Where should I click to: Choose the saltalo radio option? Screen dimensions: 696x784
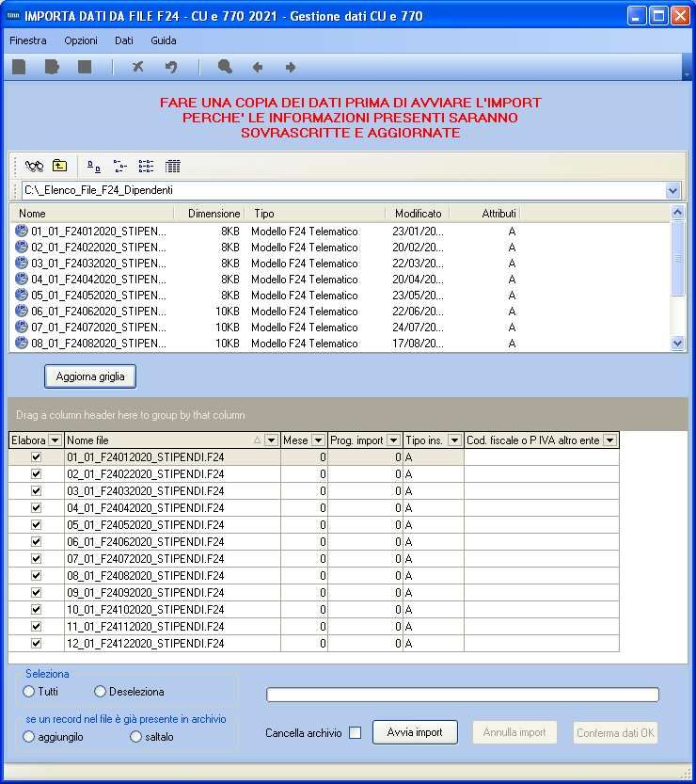click(135, 737)
